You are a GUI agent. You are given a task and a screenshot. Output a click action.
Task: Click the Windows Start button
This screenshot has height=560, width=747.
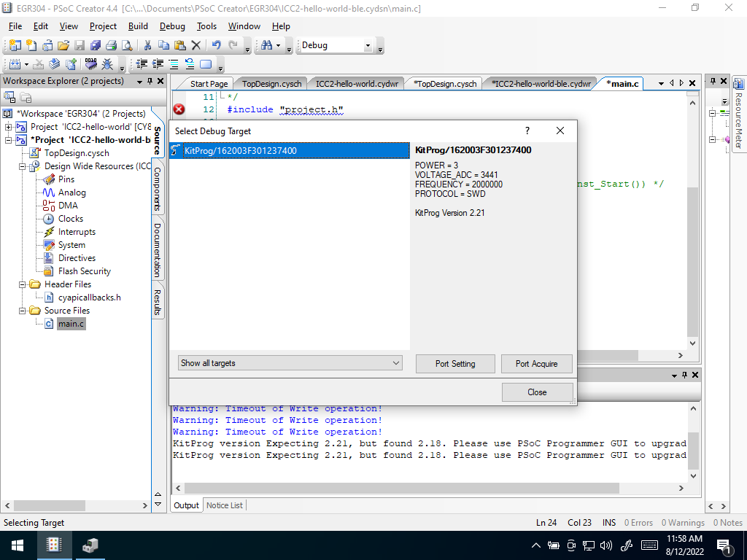coord(18,545)
